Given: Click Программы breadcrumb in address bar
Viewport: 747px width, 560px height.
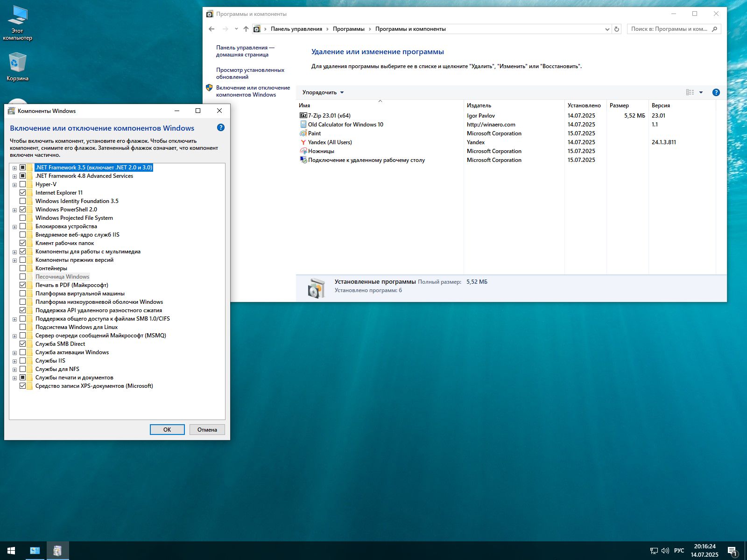Looking at the screenshot, I should tap(348, 29).
